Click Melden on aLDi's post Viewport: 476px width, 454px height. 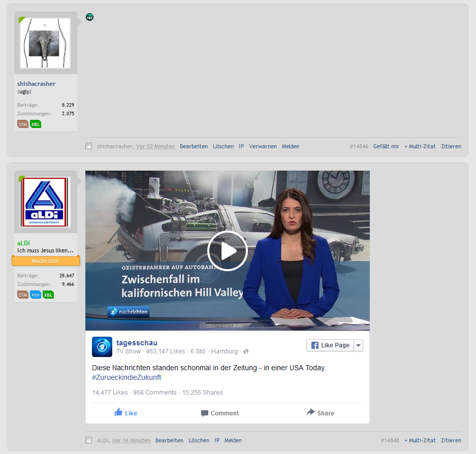(x=233, y=440)
